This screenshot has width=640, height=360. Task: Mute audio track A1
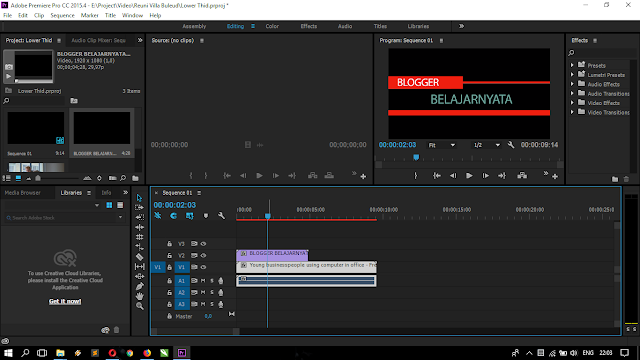[x=203, y=281]
